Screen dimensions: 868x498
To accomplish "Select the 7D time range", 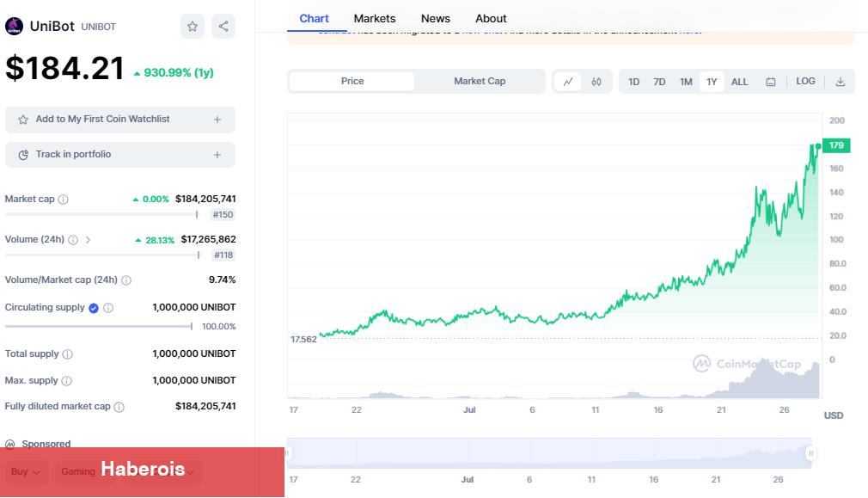I will tap(659, 82).
